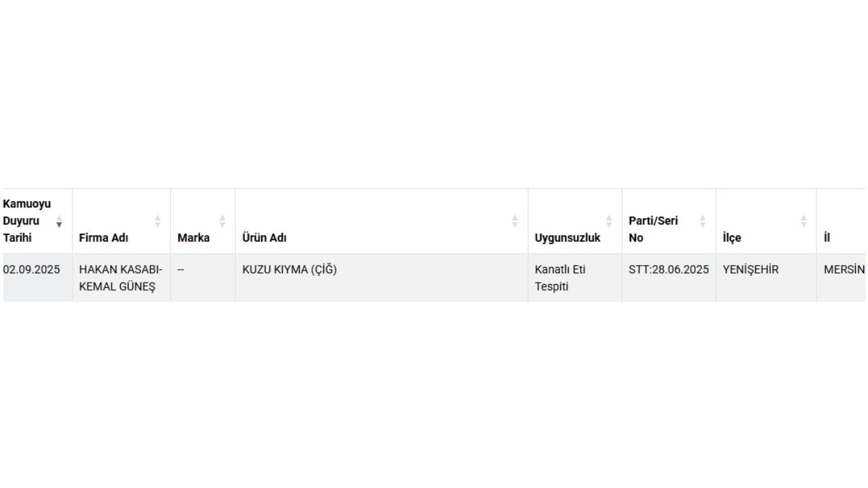Select the Ürün Adı column header
868x488 pixels.
pos(382,222)
